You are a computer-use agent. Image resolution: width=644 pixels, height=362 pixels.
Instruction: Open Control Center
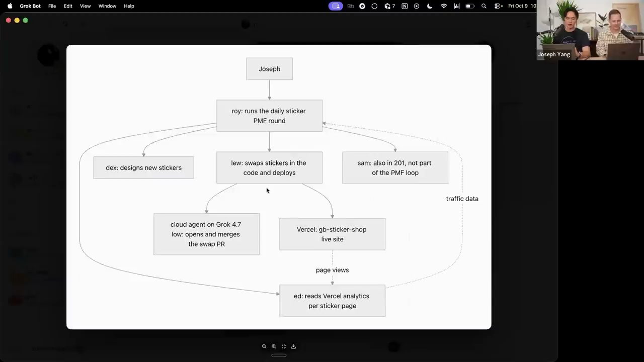click(x=498, y=6)
